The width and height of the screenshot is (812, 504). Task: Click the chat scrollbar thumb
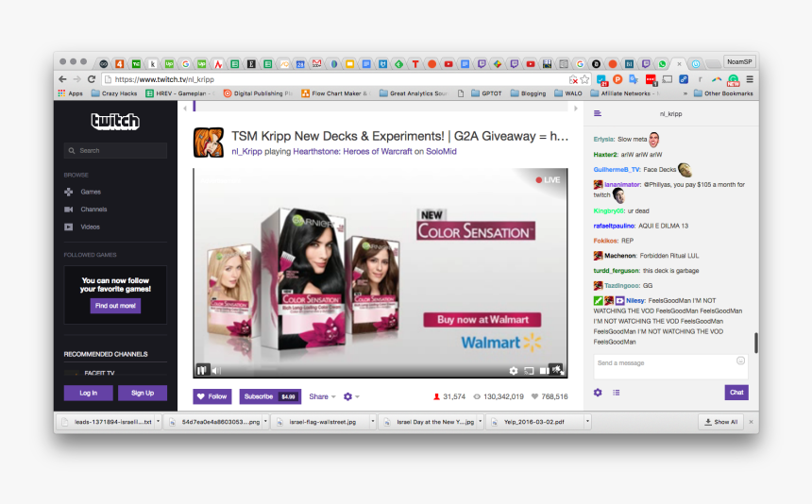[x=756, y=343]
